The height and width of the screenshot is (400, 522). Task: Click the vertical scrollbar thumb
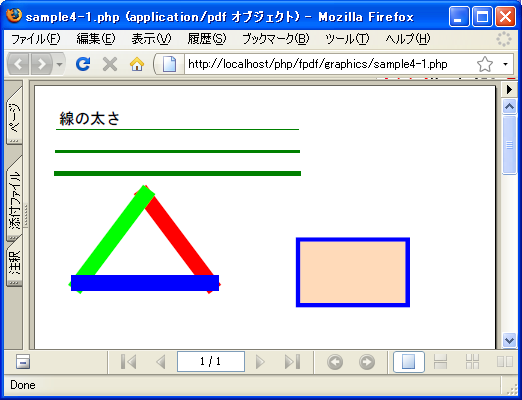tap(509, 145)
